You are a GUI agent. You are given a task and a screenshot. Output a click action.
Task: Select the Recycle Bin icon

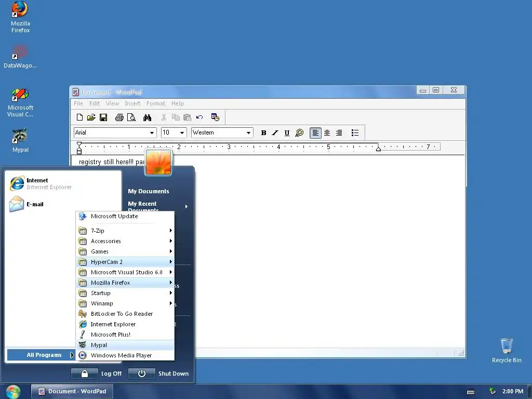507,351
